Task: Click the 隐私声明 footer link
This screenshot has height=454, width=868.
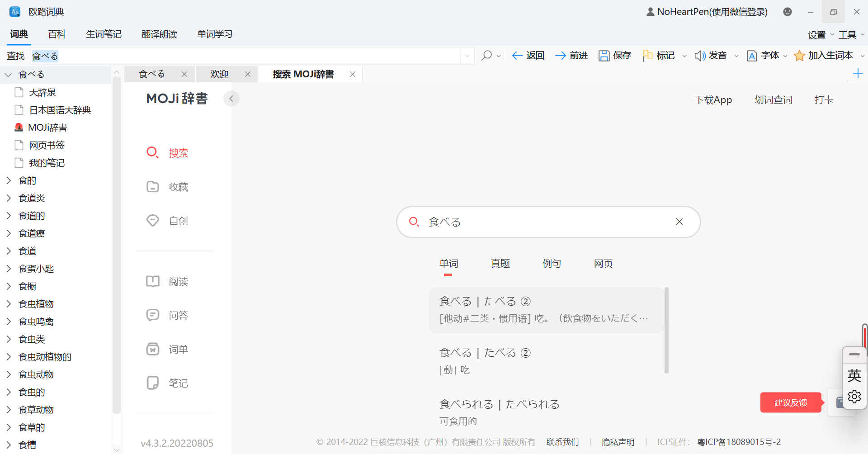Action: click(618, 442)
